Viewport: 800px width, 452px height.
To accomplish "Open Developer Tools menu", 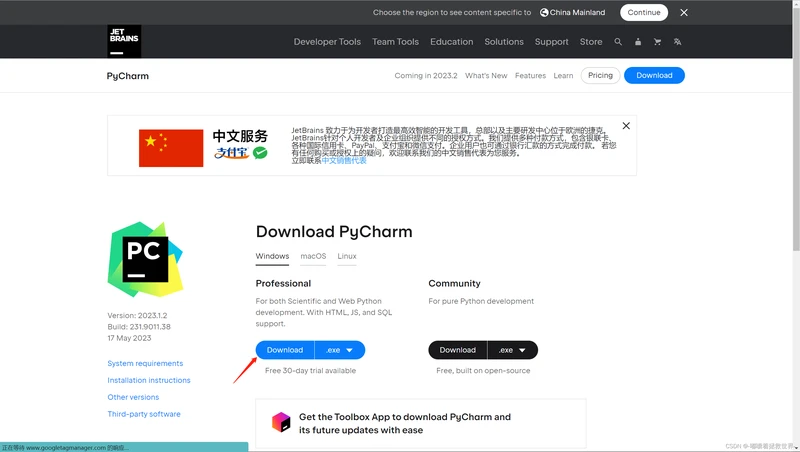I will (x=327, y=42).
